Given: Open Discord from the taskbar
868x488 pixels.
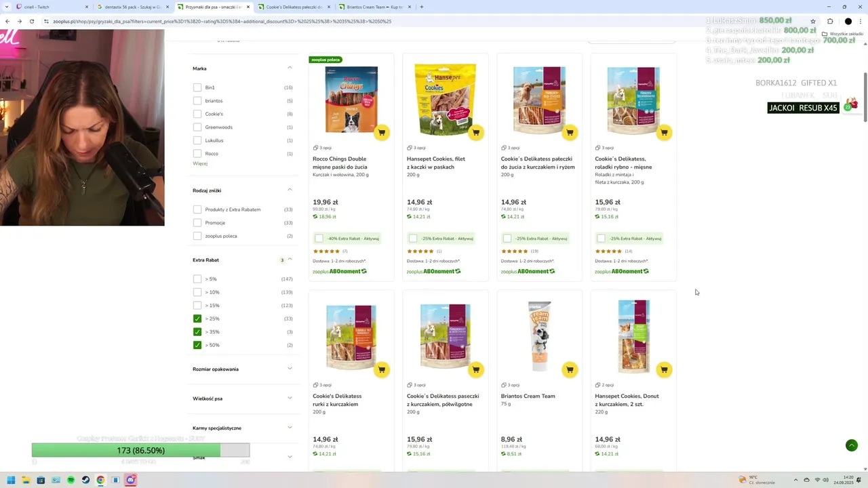Looking at the screenshot, I should (131, 480).
